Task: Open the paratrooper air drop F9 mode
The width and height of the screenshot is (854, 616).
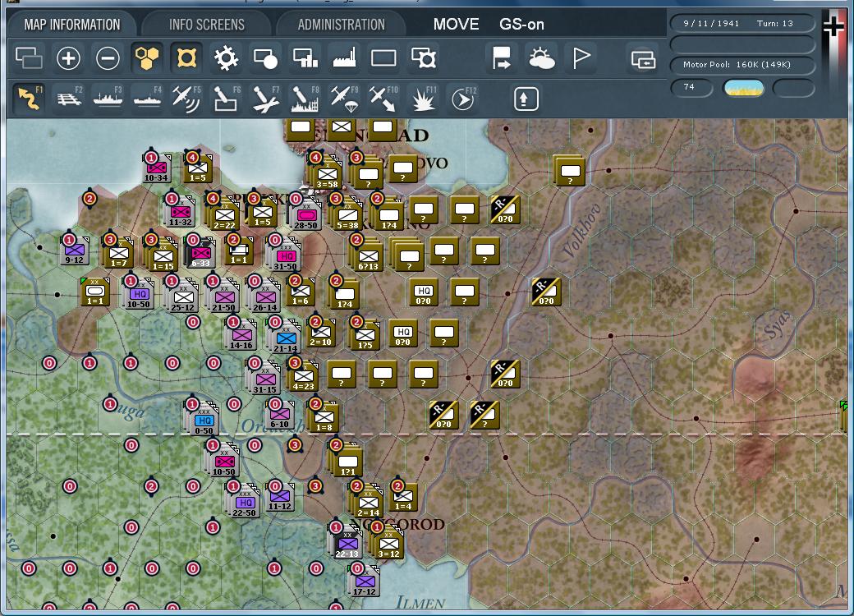Action: click(x=342, y=98)
